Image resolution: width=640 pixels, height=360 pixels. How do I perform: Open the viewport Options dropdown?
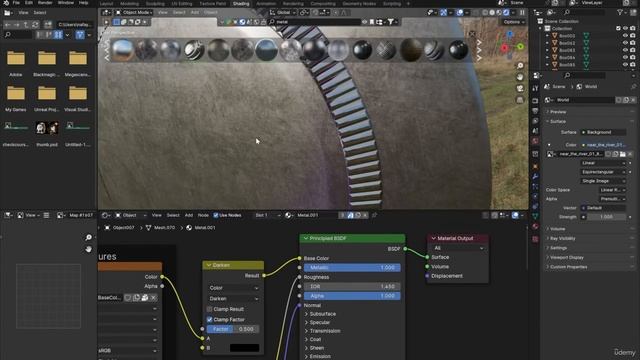(513, 22)
